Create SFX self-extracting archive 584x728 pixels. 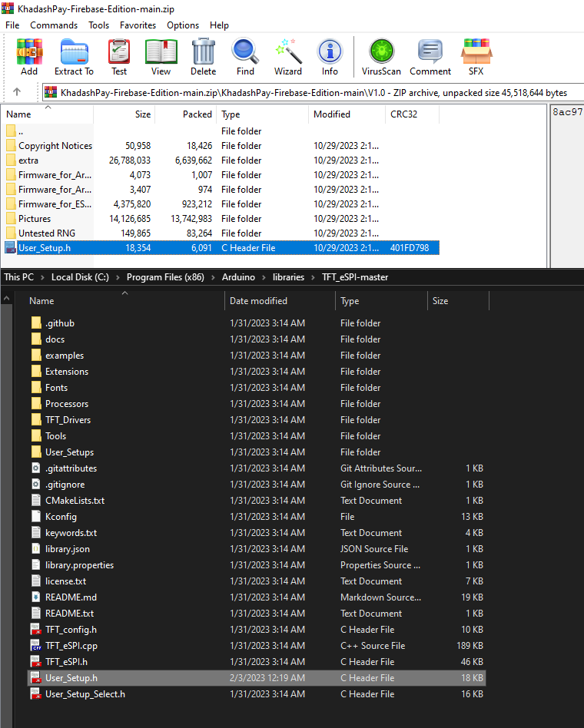pos(476,57)
